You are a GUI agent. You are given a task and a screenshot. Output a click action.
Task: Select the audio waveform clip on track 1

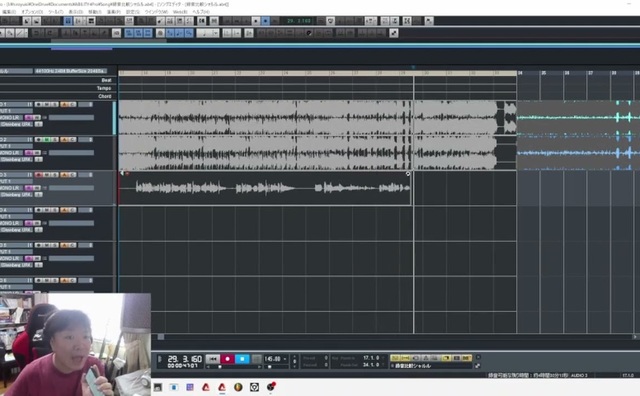coord(317,118)
